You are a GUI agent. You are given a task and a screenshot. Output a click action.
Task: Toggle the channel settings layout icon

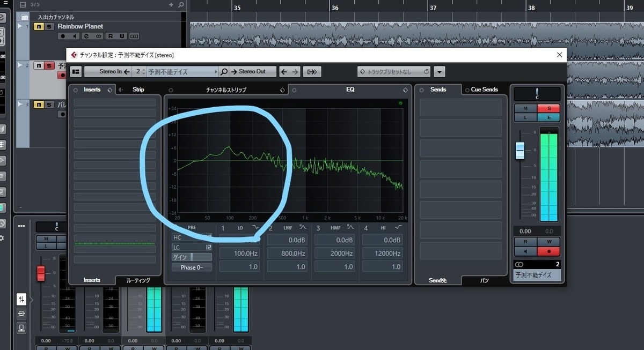coord(76,71)
